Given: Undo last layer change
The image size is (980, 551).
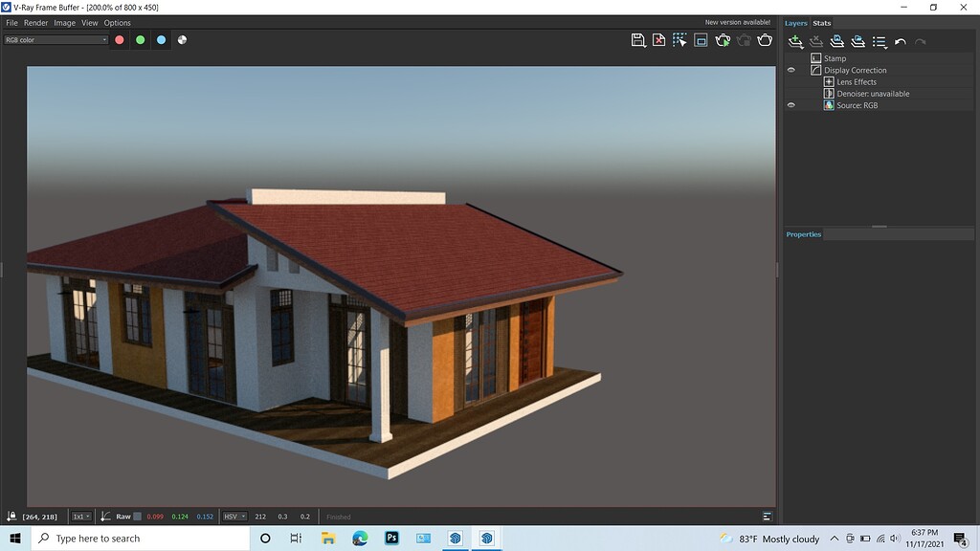Looking at the screenshot, I should (900, 41).
